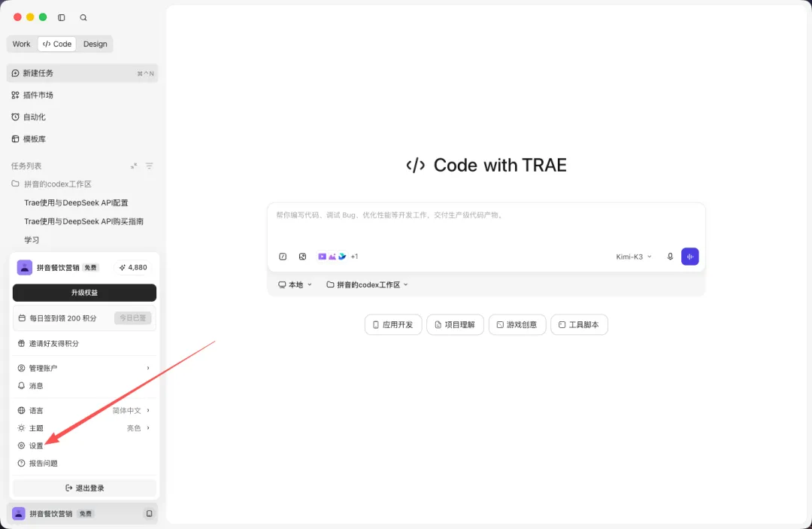This screenshot has height=529, width=812.
Task: Open 主题 theme submenu
Action: pyautogui.click(x=84, y=428)
